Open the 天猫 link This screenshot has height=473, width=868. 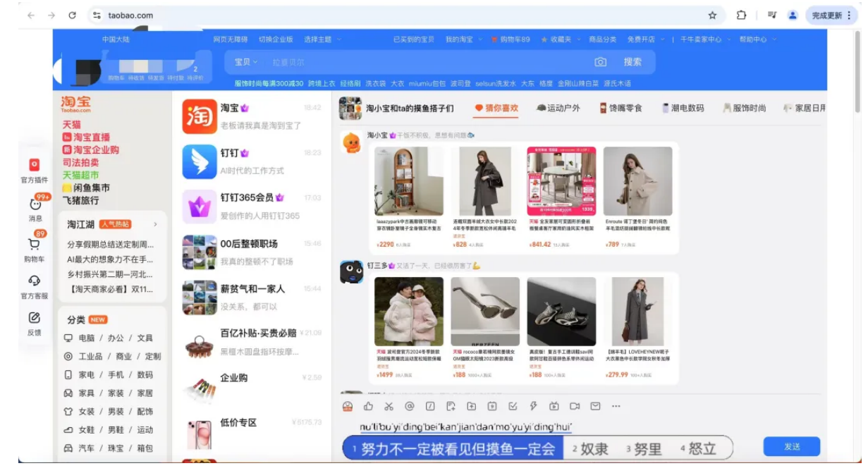(x=71, y=125)
